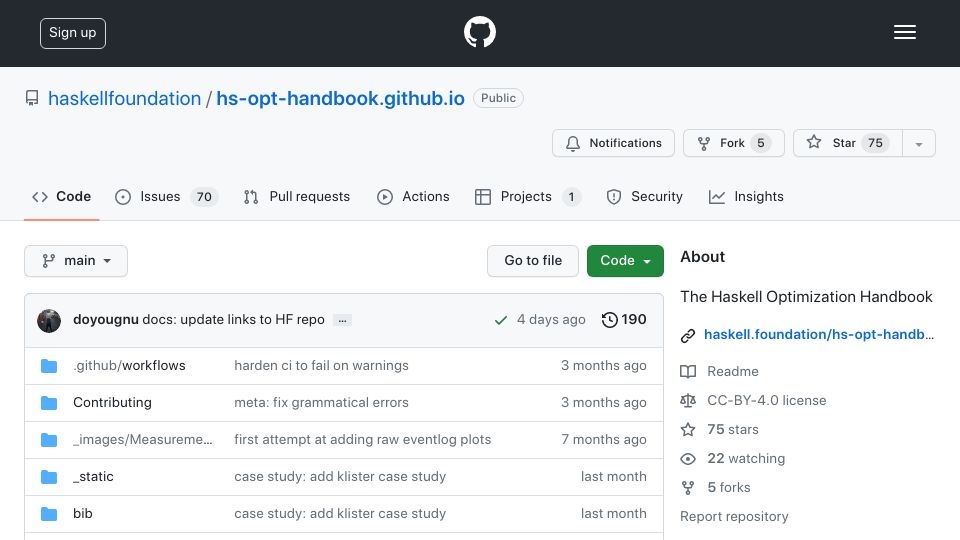Image resolution: width=960 pixels, height=540 pixels.
Task: Open the Pull requests tab
Action: click(297, 197)
